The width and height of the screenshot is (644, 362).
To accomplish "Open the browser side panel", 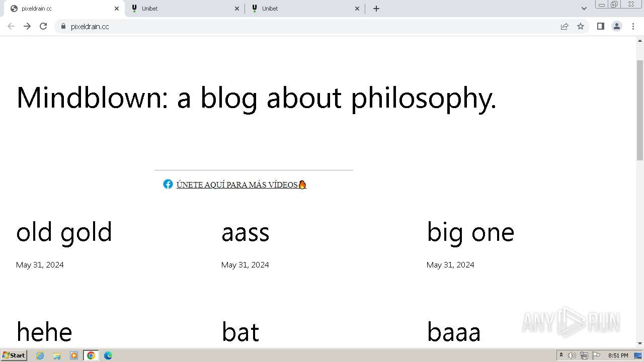I will pos(600,26).
